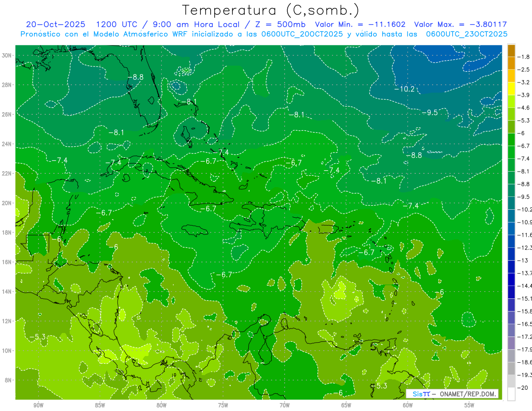Image resolution: width=532 pixels, height=411 pixels.
Task: Click the "-8.8" contour label over Florida
Action: tap(135, 77)
